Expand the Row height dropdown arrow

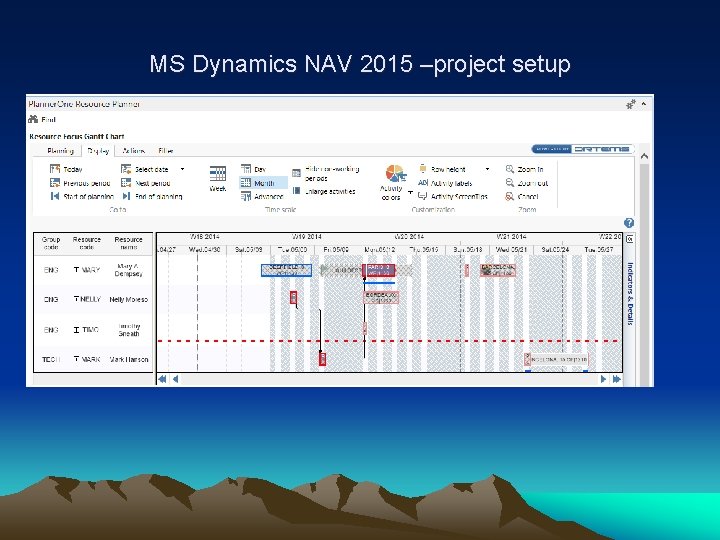pos(487,169)
